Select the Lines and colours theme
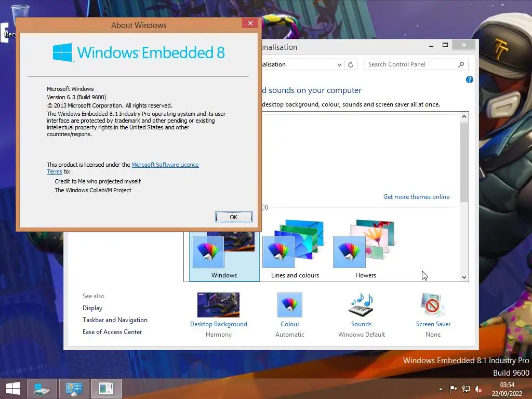Viewport: 532px width, 399px height. pyautogui.click(x=295, y=249)
